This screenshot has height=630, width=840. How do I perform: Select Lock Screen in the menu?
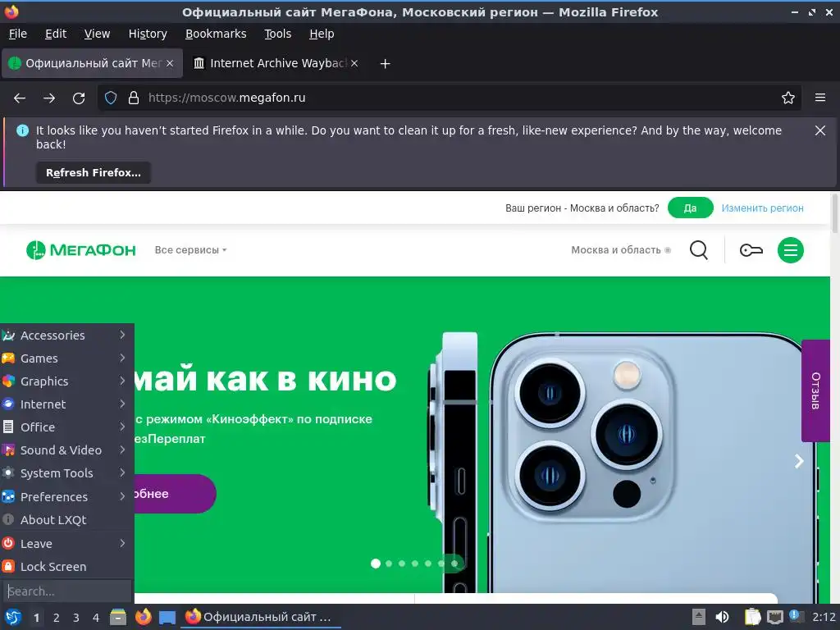coord(66,567)
